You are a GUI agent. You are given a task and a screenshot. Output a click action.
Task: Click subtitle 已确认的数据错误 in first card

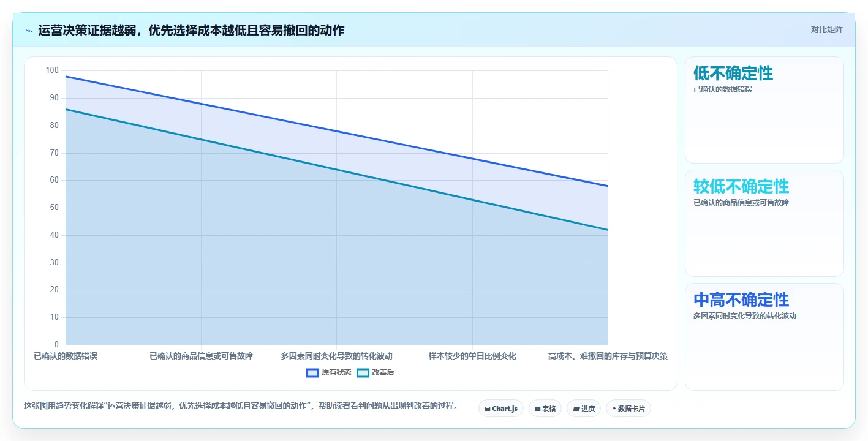[723, 89]
